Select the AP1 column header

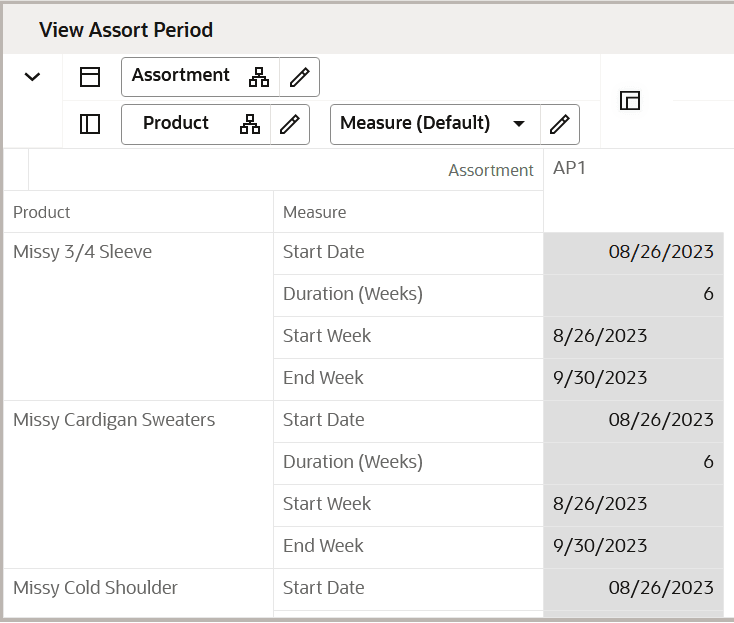coord(570,168)
